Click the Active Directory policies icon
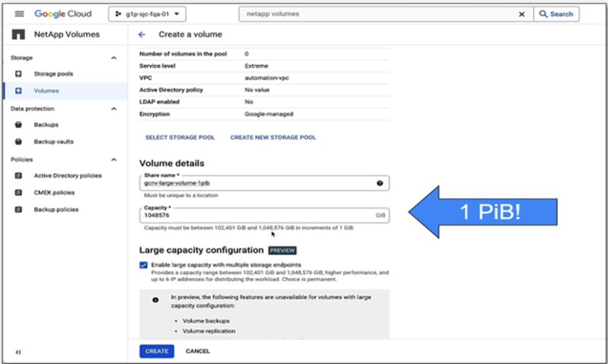The width and height of the screenshot is (608, 364). (19, 176)
